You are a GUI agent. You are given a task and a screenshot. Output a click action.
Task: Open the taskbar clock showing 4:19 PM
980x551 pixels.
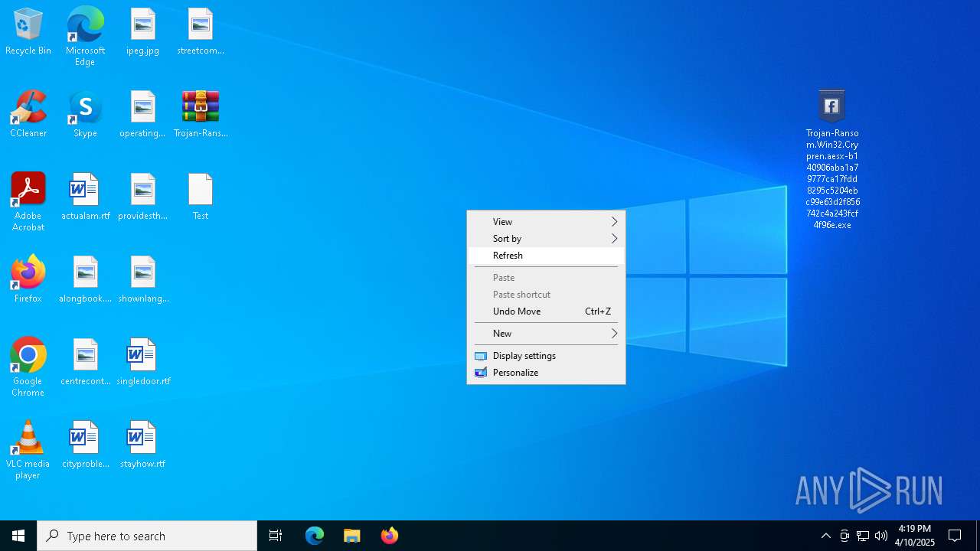915,536
